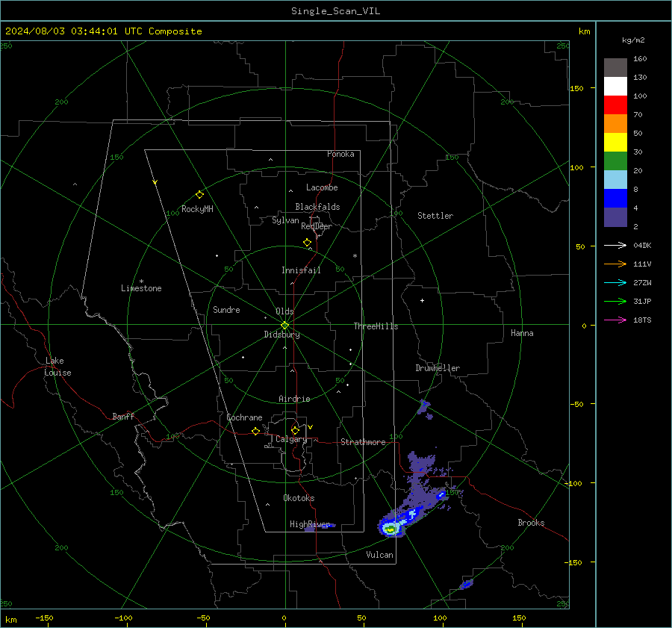This screenshot has height=628, width=672.
Task: Click the Airdrie label
Action: pos(294,399)
